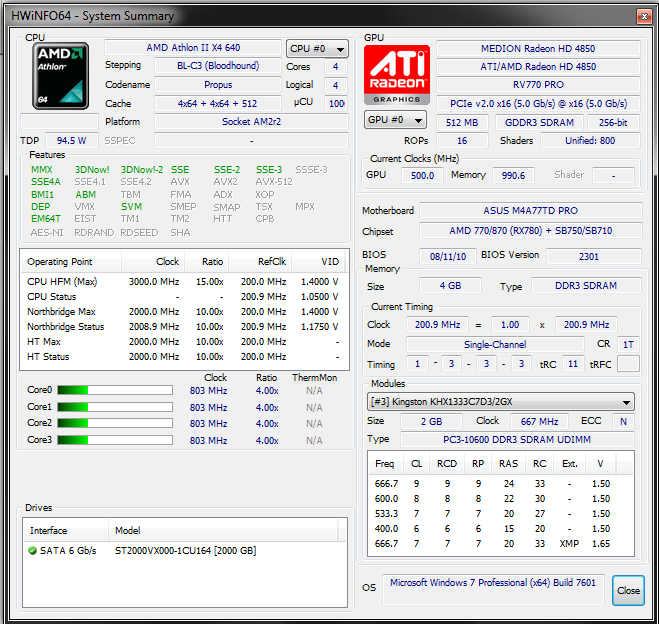Click the Core0 usage bar
Screen dimensions: 659x624
pyautogui.click(x=115, y=390)
